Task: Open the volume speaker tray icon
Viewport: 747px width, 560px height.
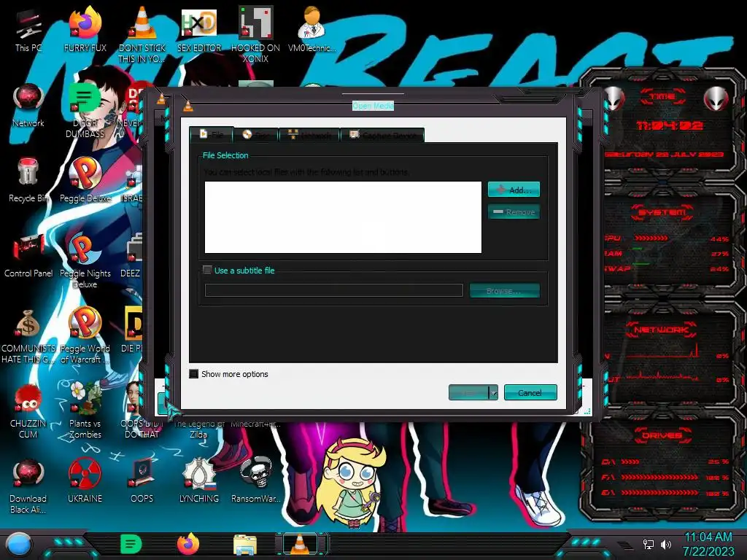Action: pos(665,544)
